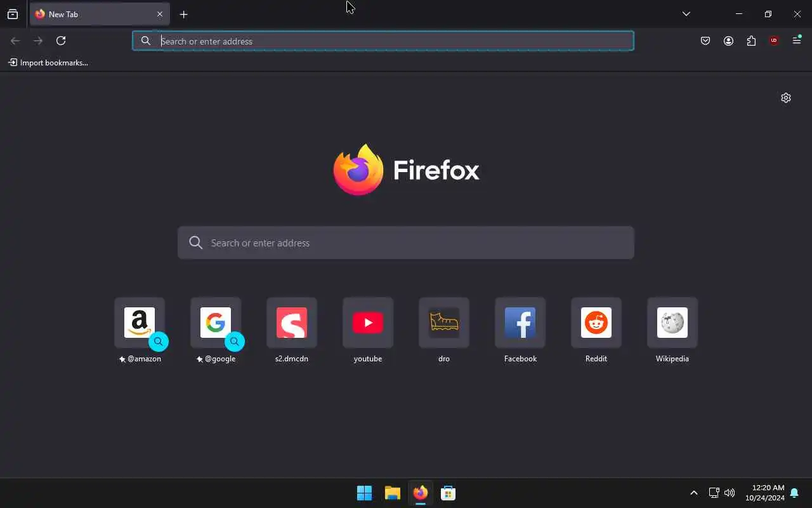Select the New Tab tab
Screen dimensions: 812x508
[100, 14]
